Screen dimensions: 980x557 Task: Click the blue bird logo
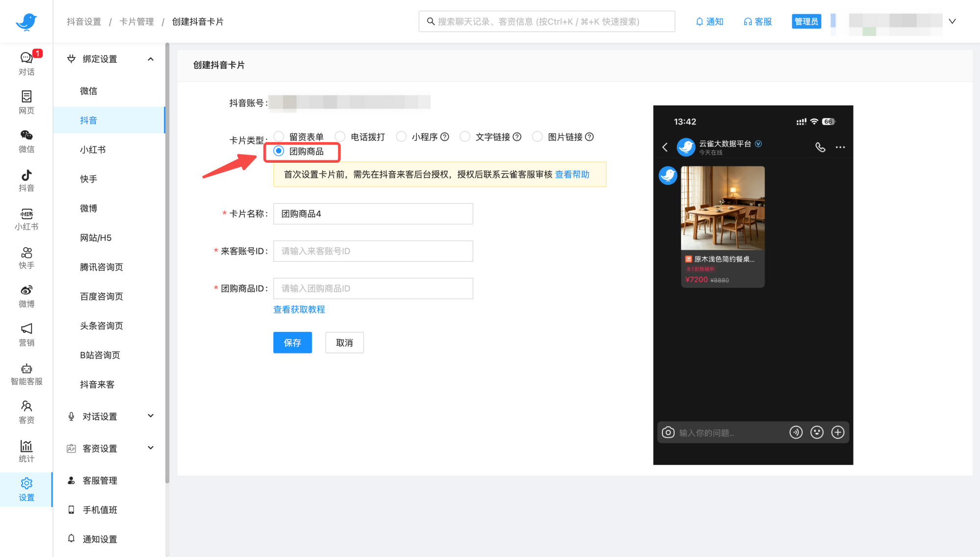26,22
